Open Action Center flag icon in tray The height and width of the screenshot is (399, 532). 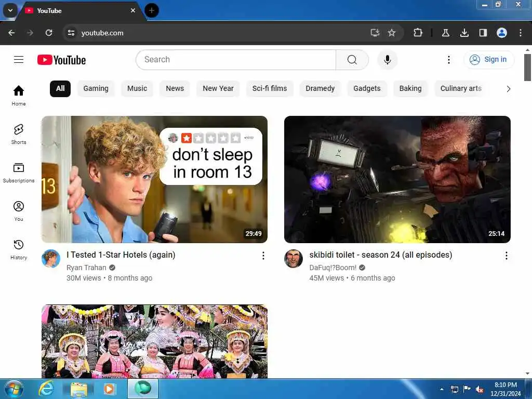(x=467, y=389)
